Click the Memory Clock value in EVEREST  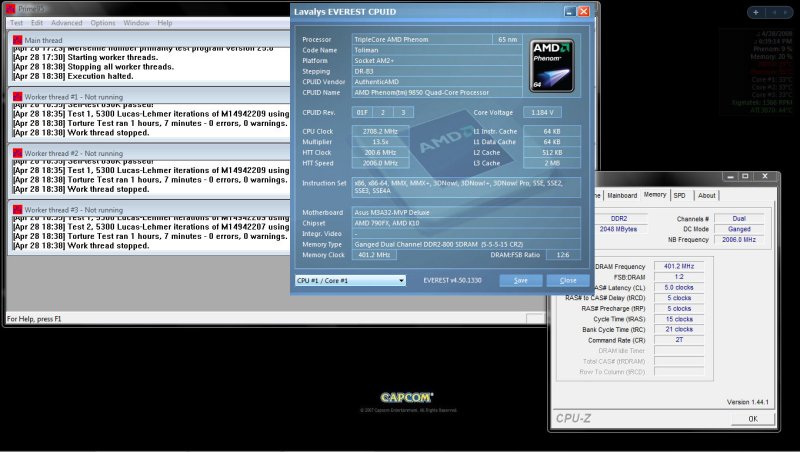(374, 255)
